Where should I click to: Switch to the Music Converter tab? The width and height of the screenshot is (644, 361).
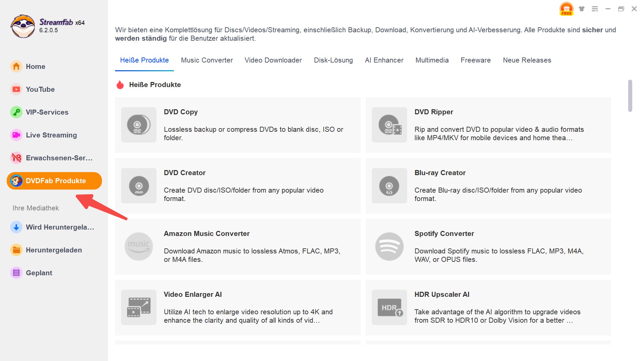(207, 60)
